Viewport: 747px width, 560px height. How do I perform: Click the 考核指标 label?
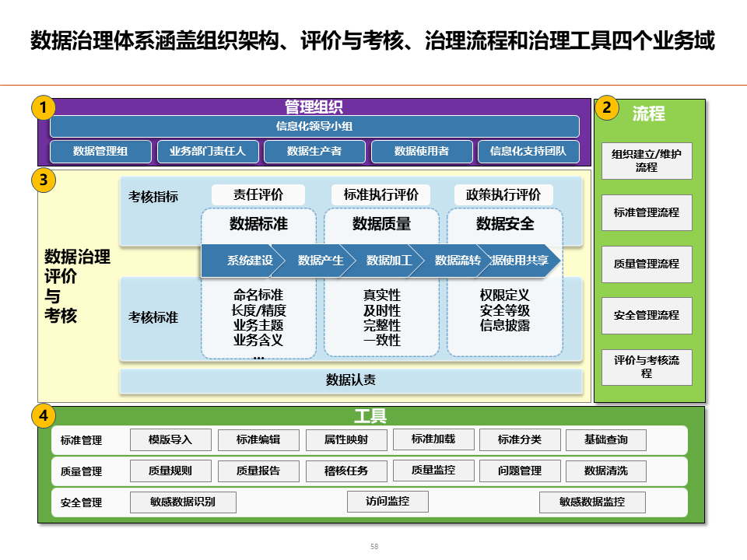[x=153, y=197]
